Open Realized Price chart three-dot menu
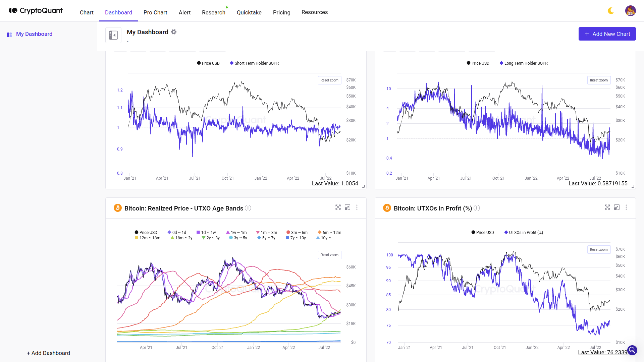Image resolution: width=644 pixels, height=362 pixels. click(x=357, y=207)
